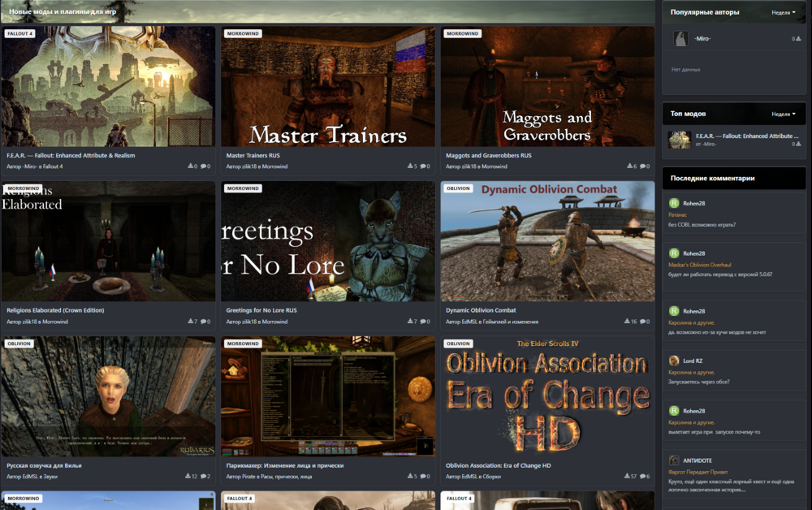The width and height of the screenshot is (812, 510).
Task: Open the Ратанас link in recent comments
Action: click(677, 215)
